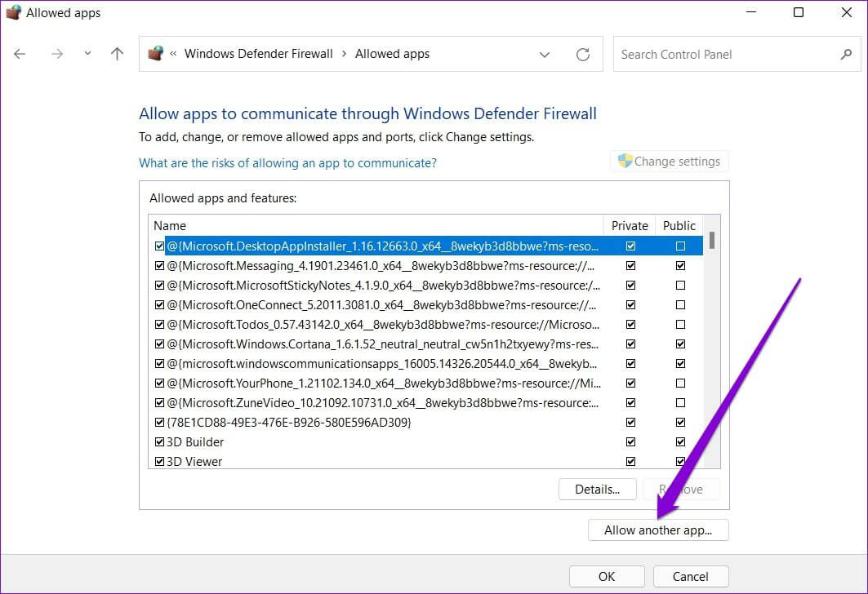
Task: Click the Change settings button
Action: 670,162
